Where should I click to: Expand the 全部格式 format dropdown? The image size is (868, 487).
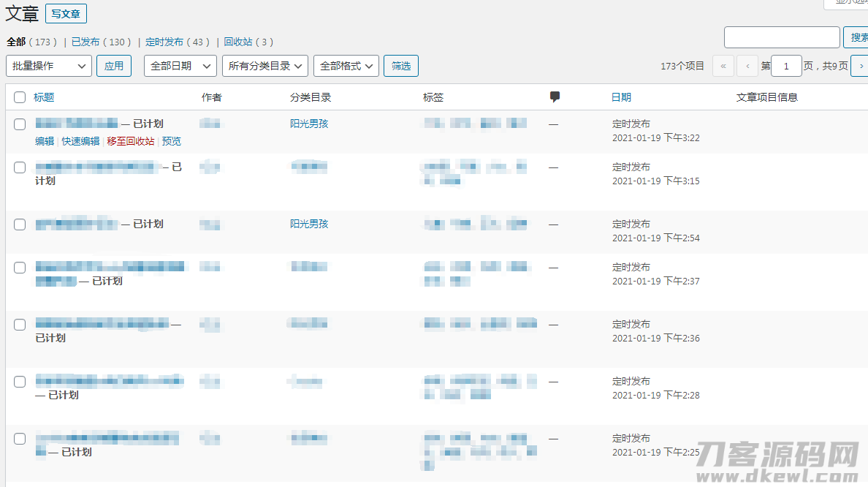pos(346,66)
